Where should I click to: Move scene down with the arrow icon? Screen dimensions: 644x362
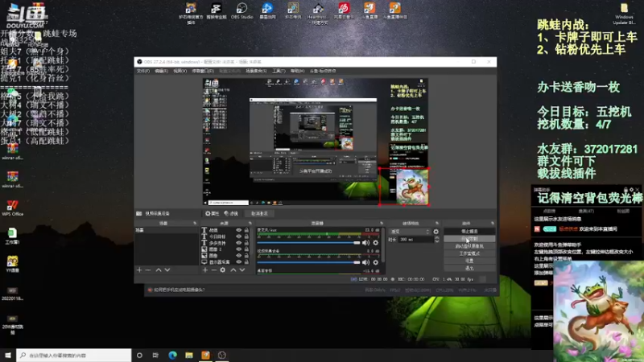167,269
